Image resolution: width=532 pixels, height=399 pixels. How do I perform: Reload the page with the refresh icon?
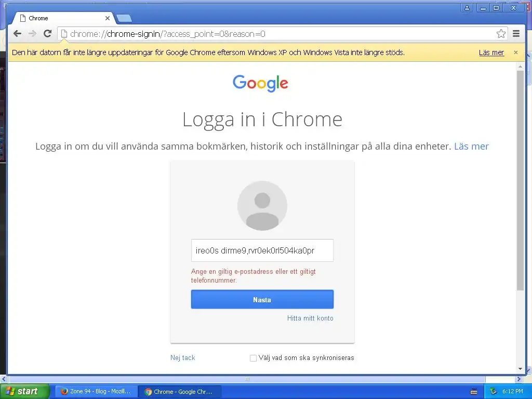click(47, 34)
